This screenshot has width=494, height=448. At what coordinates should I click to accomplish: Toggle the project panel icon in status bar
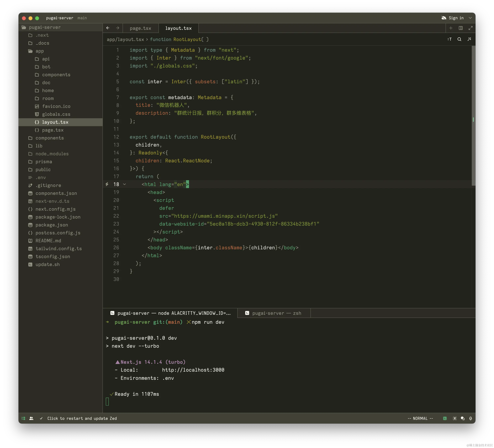(24, 418)
